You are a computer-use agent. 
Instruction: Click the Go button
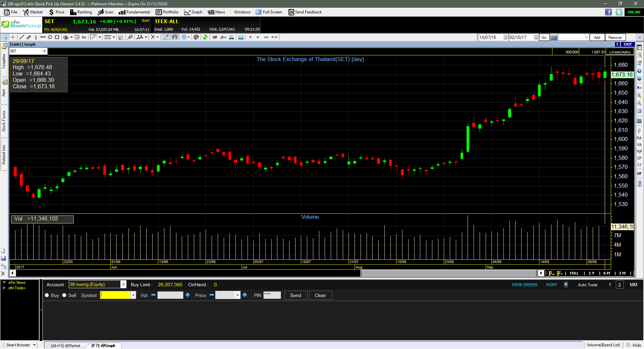pyautogui.click(x=544, y=38)
